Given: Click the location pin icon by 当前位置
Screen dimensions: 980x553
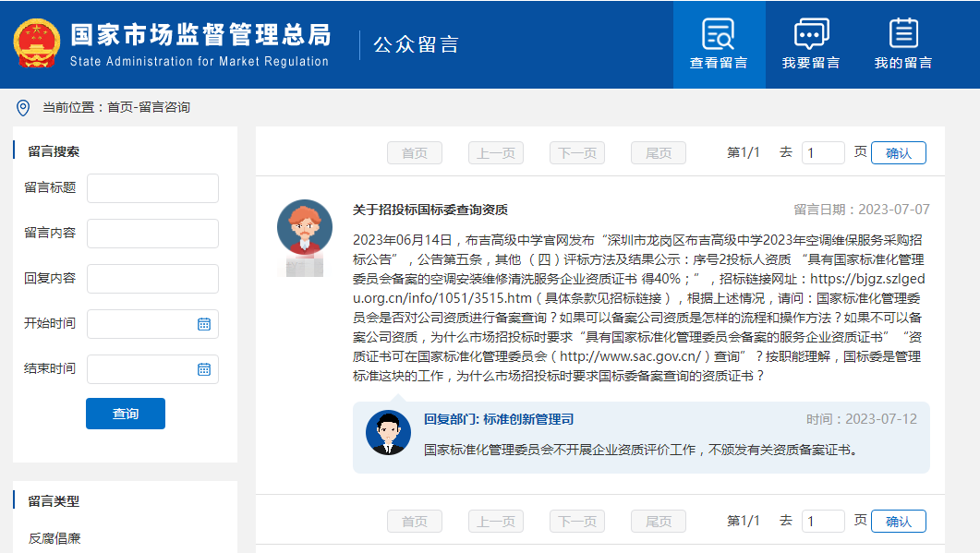Looking at the screenshot, I should click(x=23, y=108).
